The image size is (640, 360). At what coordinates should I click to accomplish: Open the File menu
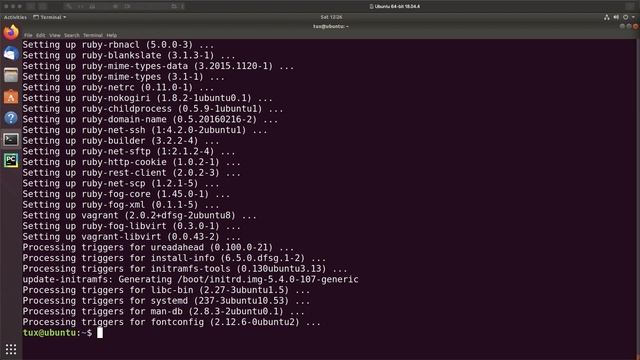pos(28,36)
